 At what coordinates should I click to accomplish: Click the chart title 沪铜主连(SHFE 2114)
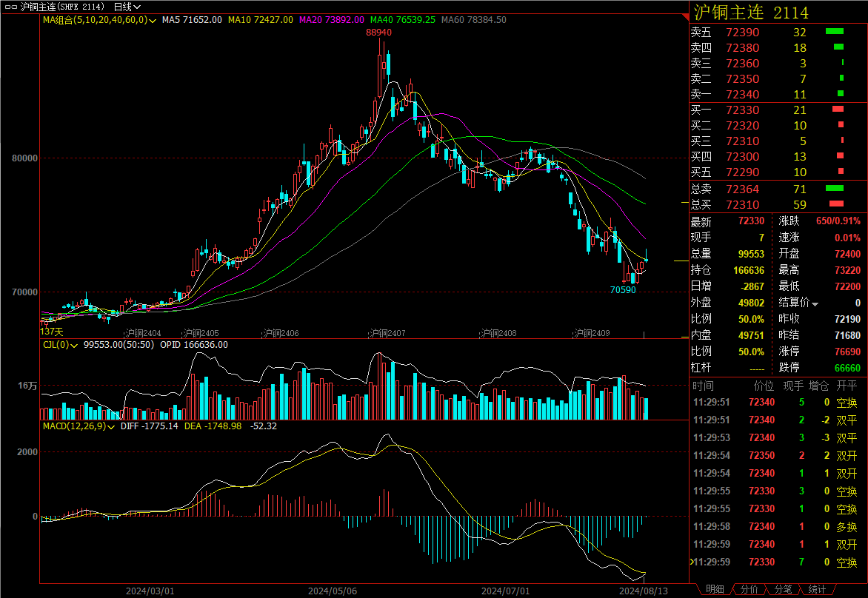[x=62, y=7]
